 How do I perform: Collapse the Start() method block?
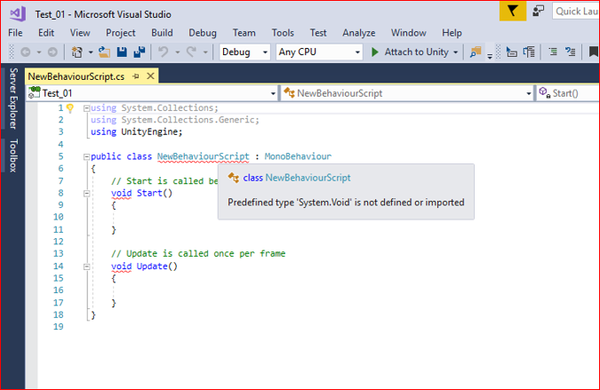(86, 193)
